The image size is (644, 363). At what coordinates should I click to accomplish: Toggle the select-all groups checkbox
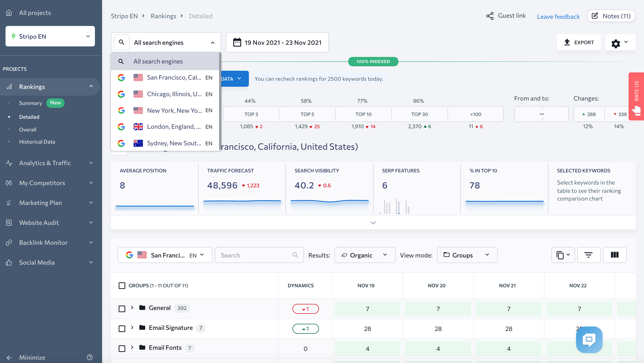click(122, 285)
